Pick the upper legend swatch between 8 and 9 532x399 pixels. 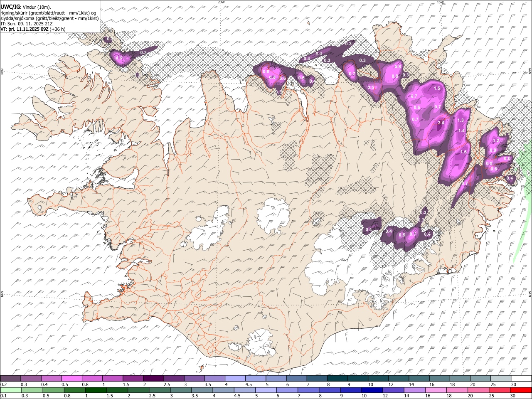pos(337,379)
